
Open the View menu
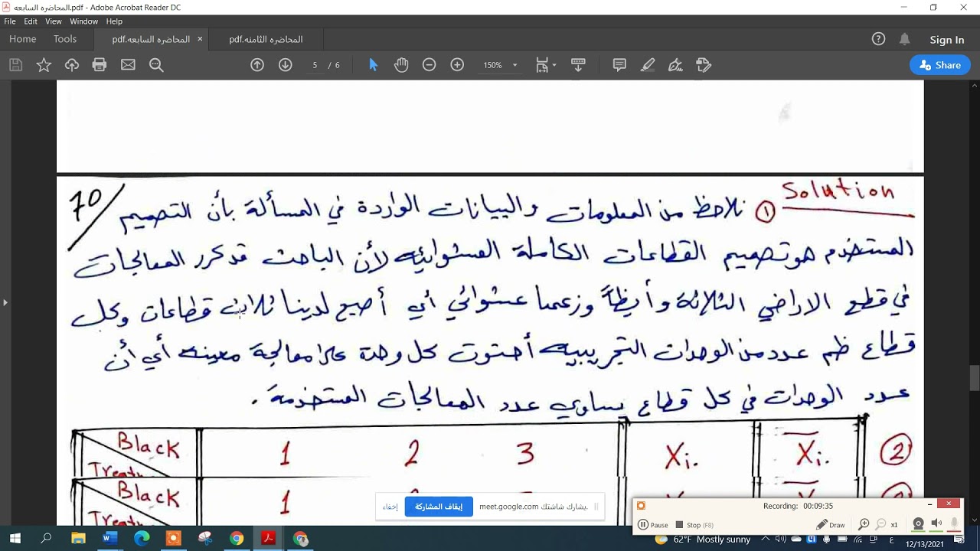coord(54,21)
